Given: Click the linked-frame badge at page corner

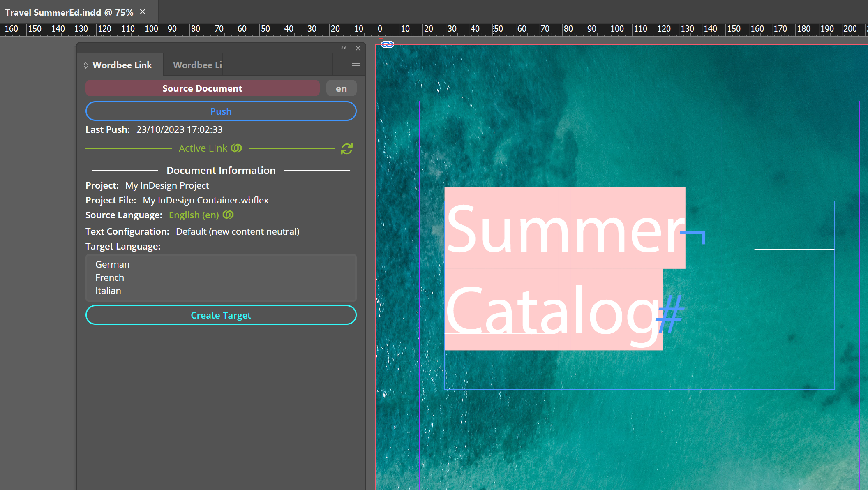Looking at the screenshot, I should click(387, 44).
